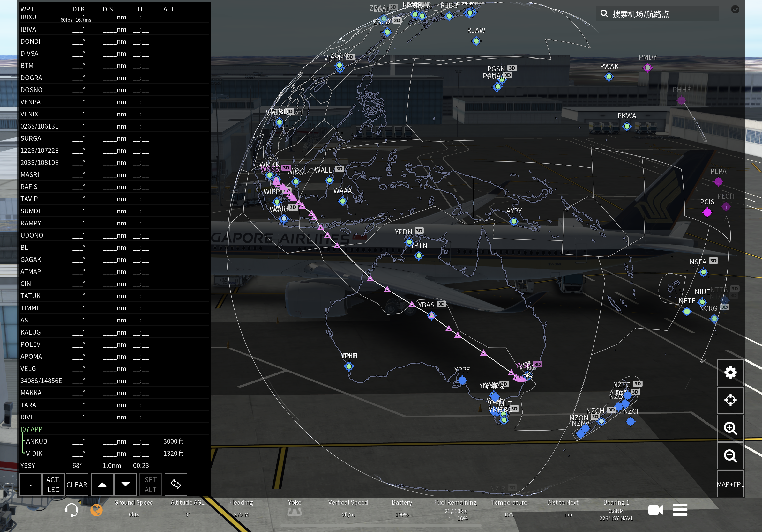Open the camera view icon
762x532 pixels.
click(x=655, y=510)
